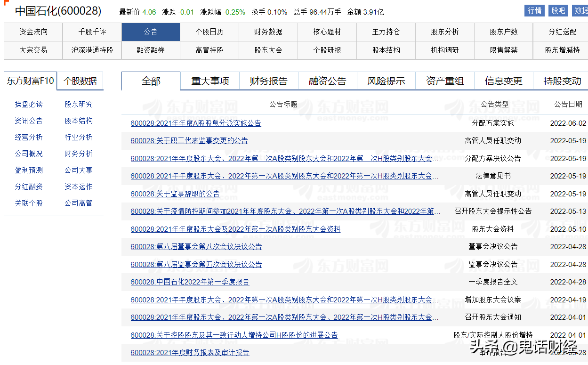
Task: Open the 公司大事 sidebar link
Action: [x=79, y=170]
